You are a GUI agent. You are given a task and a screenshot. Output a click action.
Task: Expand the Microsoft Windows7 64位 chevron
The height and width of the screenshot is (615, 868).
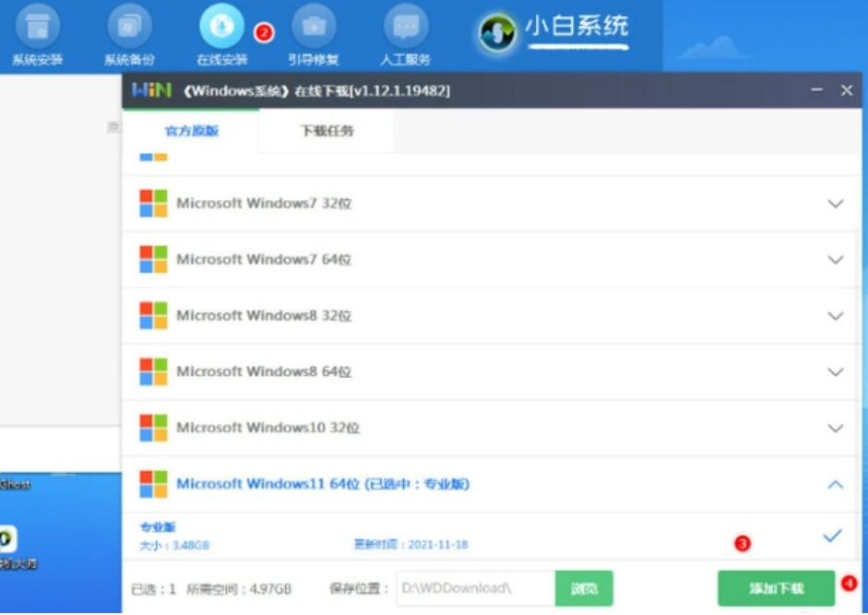coord(836,260)
